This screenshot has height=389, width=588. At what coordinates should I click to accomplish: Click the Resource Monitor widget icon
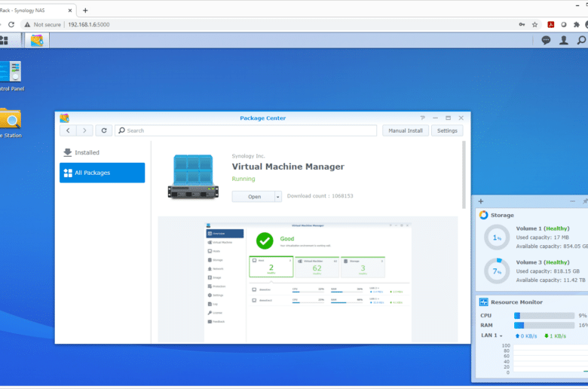484,302
